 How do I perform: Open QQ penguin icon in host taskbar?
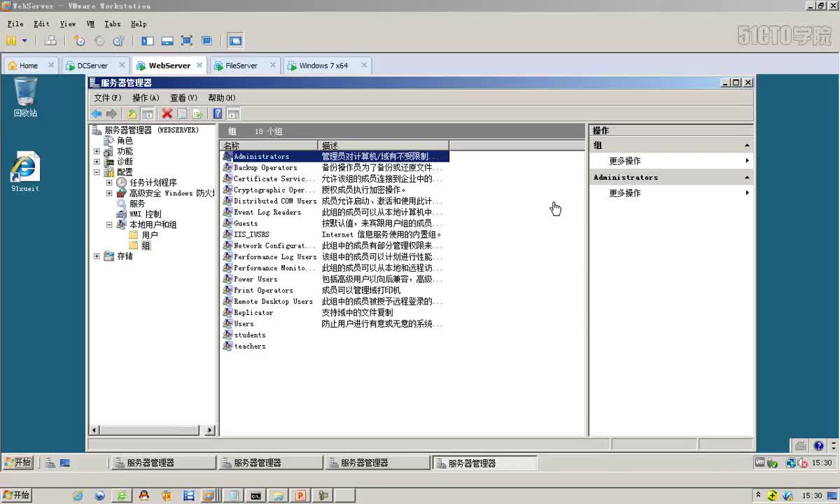pos(144,496)
